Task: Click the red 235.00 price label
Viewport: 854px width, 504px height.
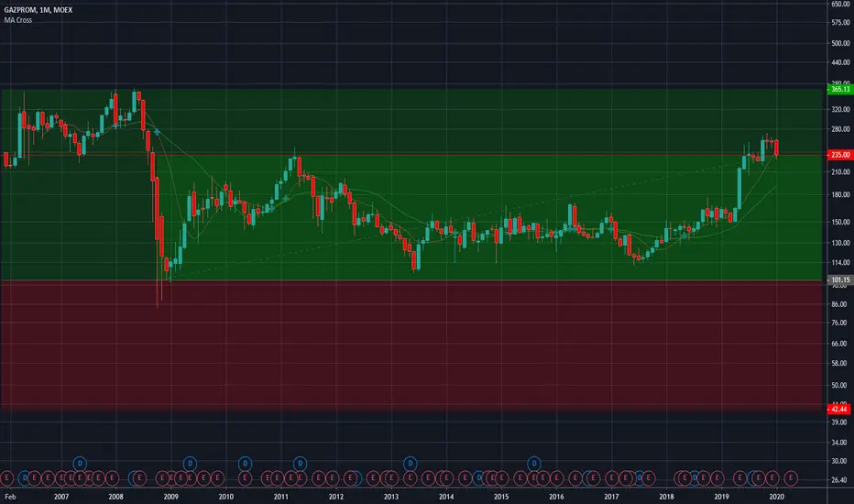Action: (x=839, y=155)
